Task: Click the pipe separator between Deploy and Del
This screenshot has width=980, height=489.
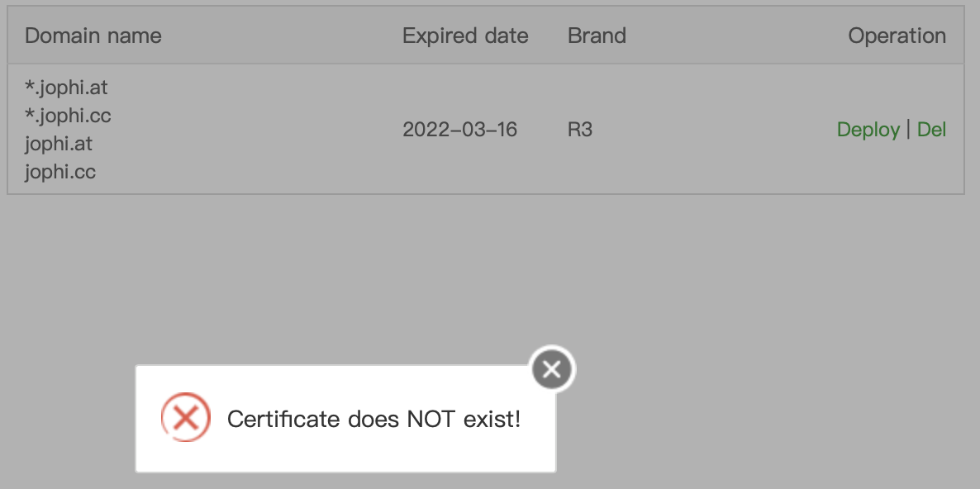Action: click(x=908, y=129)
